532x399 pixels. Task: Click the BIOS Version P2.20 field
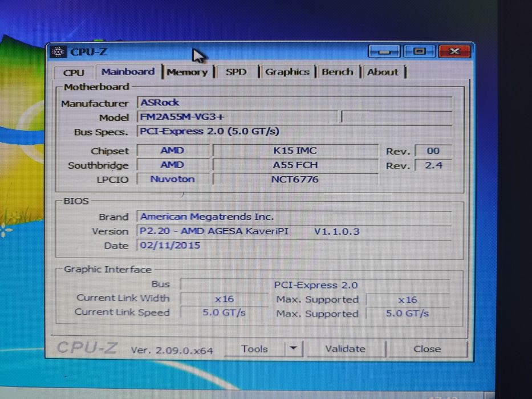tap(294, 231)
